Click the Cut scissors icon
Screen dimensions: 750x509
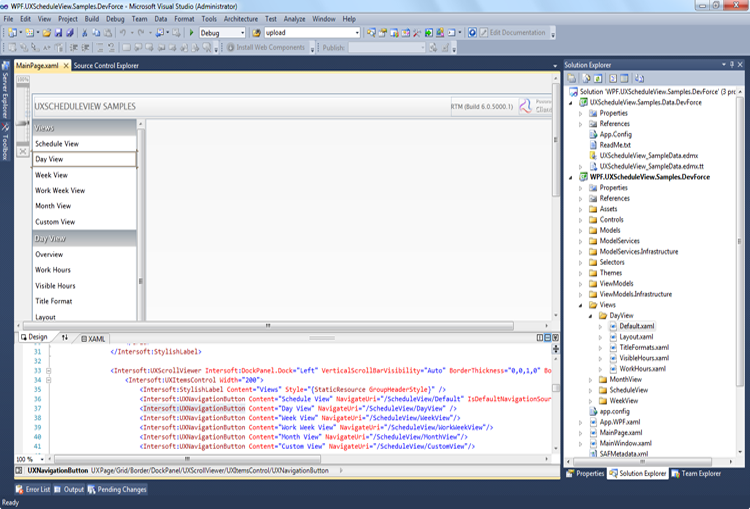(x=85, y=33)
